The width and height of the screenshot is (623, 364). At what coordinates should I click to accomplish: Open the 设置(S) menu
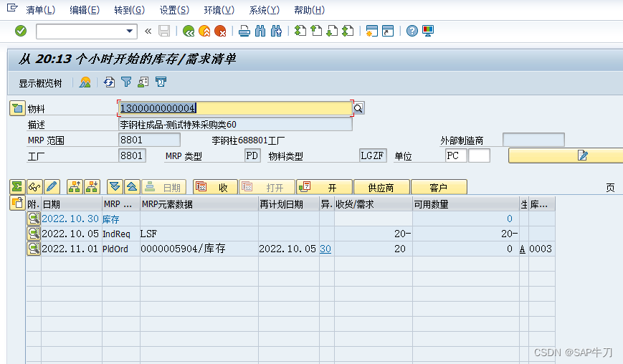click(174, 10)
